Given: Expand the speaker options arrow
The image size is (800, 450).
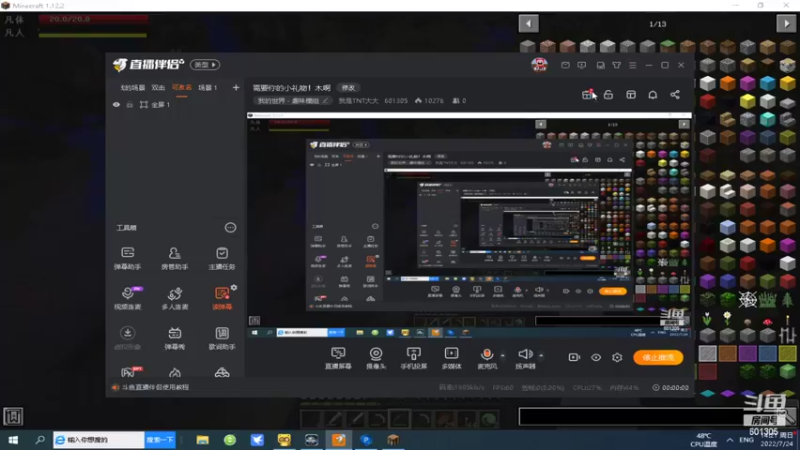Looking at the screenshot, I should [541, 355].
